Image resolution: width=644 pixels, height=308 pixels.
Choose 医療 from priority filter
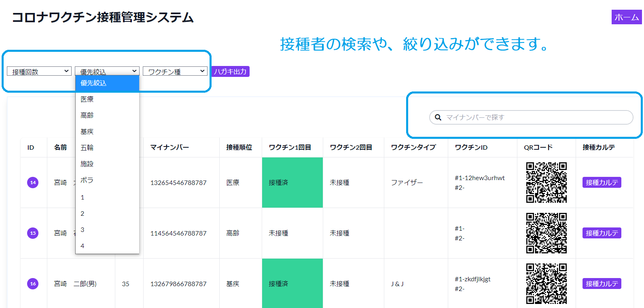tap(107, 99)
